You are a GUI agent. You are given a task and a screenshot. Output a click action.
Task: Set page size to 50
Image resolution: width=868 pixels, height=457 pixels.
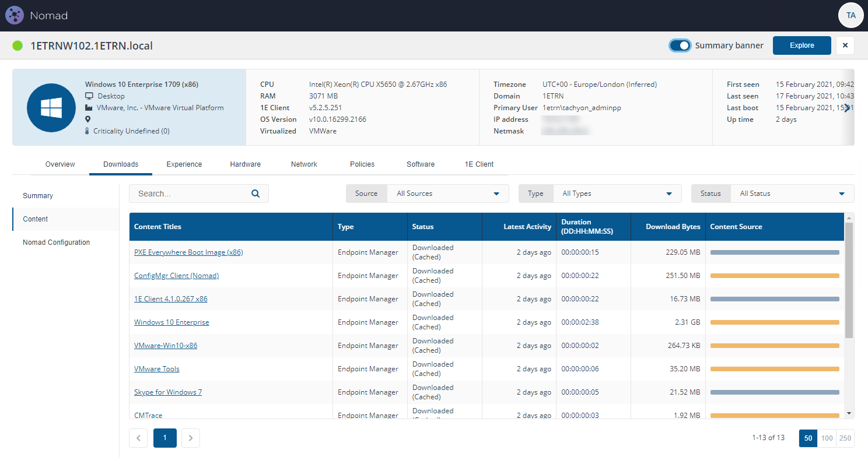(x=808, y=438)
